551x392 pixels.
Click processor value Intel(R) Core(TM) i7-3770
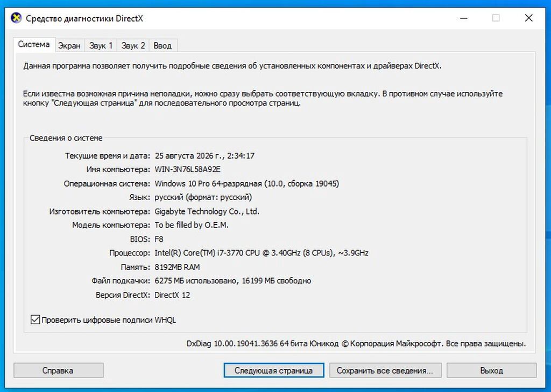[x=262, y=253]
